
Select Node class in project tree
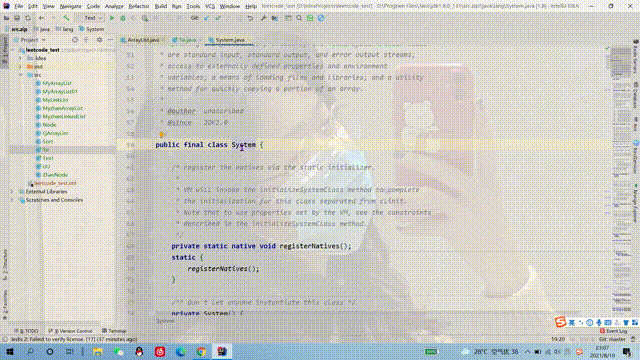(x=49, y=125)
